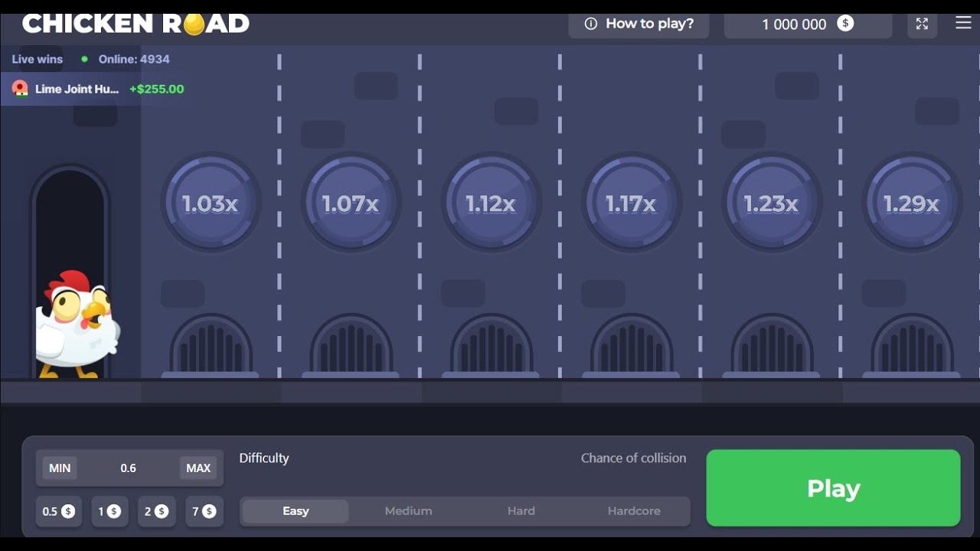Click the chicken character
Screen dimensions: 980x551
point(77,324)
